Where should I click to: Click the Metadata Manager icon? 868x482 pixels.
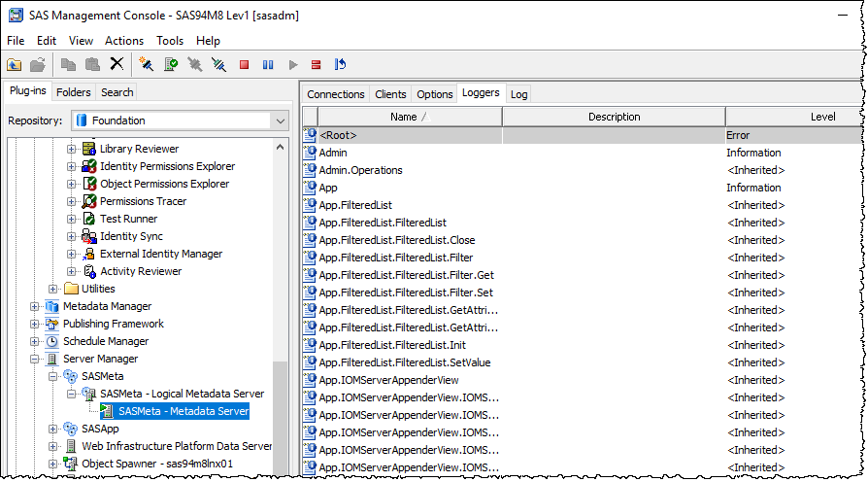pyautogui.click(x=52, y=306)
